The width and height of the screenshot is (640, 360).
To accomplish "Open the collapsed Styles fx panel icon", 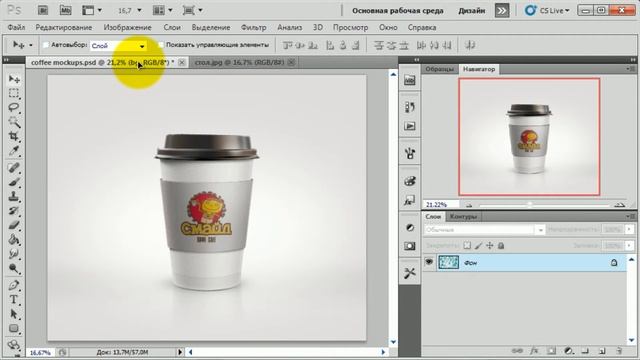I will pos(410,200).
